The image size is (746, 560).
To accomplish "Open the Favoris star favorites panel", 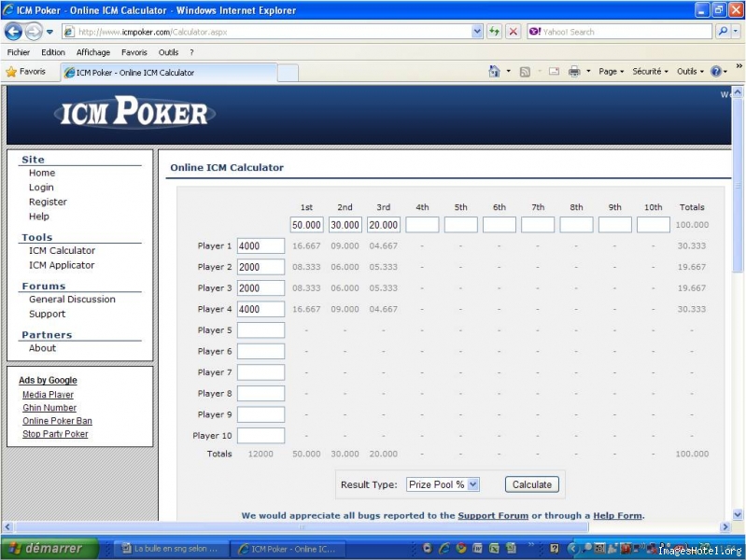I will click(26, 72).
